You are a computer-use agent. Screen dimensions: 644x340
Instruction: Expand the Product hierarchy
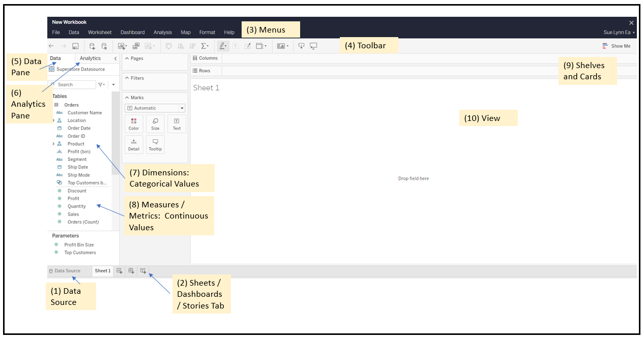(53, 144)
